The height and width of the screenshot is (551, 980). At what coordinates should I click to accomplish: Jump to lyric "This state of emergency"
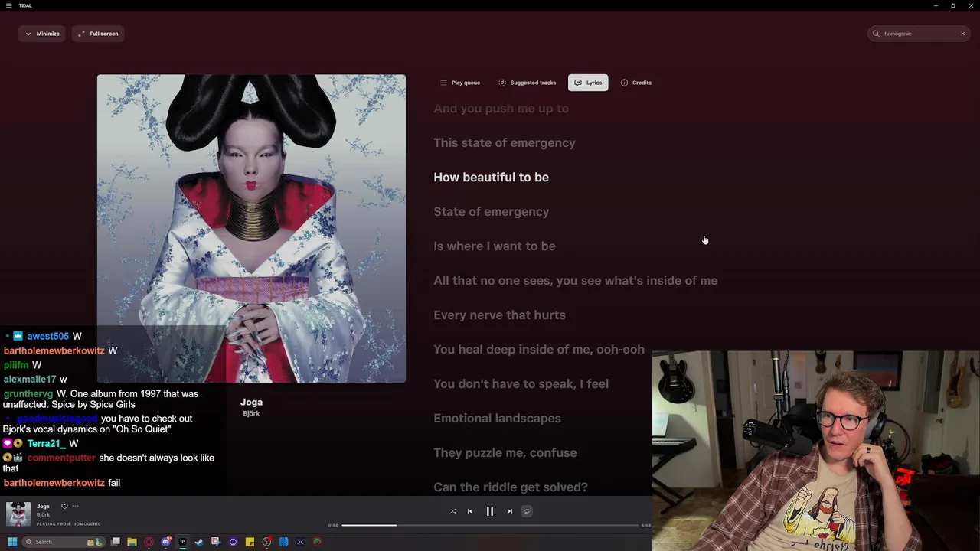[505, 142]
